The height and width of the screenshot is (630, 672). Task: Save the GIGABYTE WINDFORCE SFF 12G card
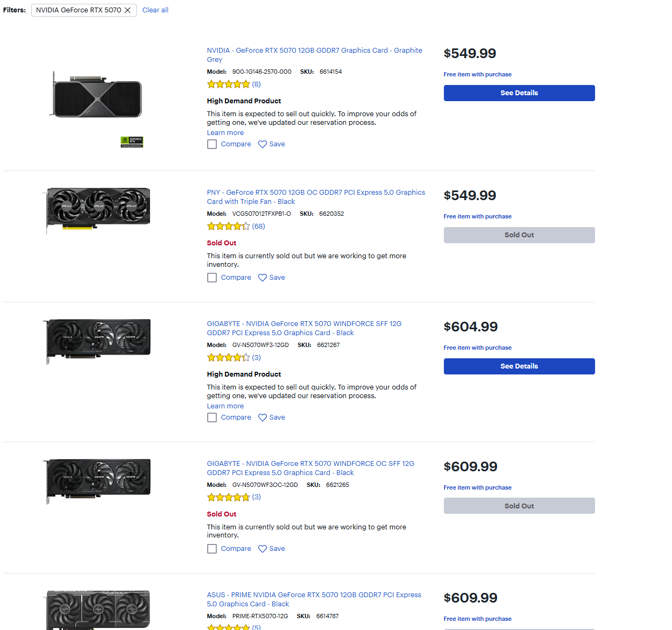(x=263, y=417)
